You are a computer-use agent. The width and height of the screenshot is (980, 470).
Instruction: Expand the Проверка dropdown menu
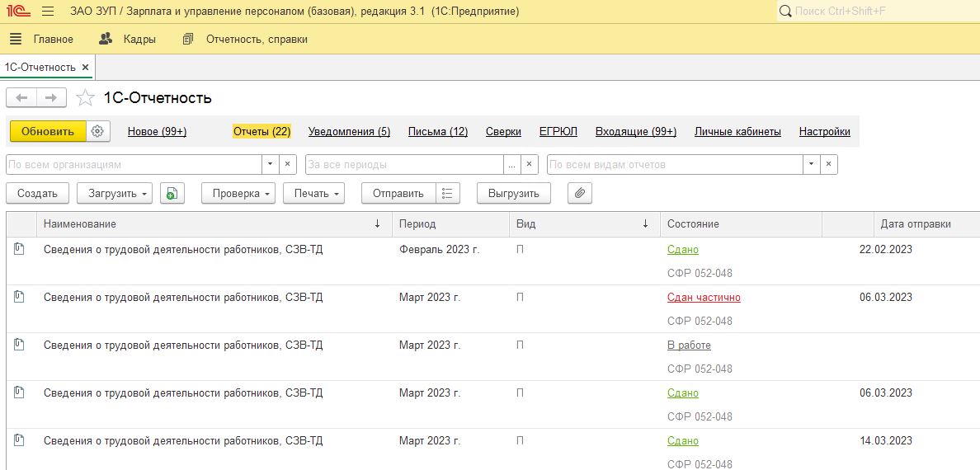[238, 193]
